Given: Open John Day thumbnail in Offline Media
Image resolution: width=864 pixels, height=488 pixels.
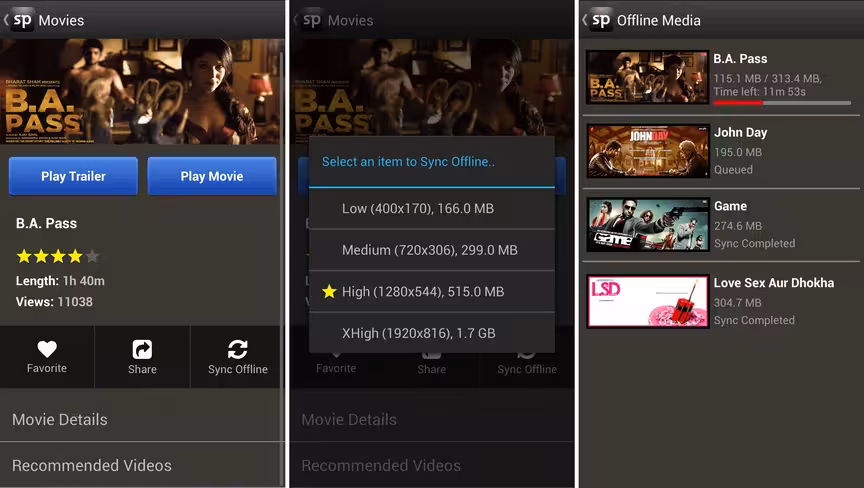Looking at the screenshot, I should click(x=647, y=151).
